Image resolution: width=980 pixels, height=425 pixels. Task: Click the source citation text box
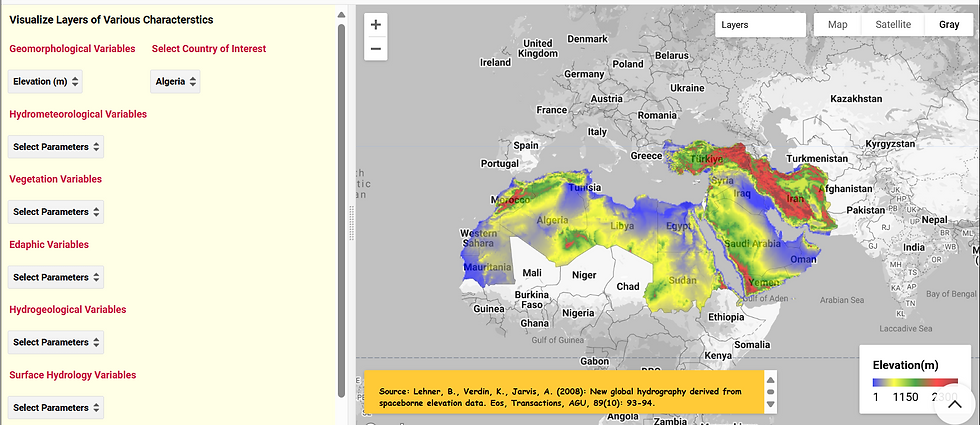point(565,392)
